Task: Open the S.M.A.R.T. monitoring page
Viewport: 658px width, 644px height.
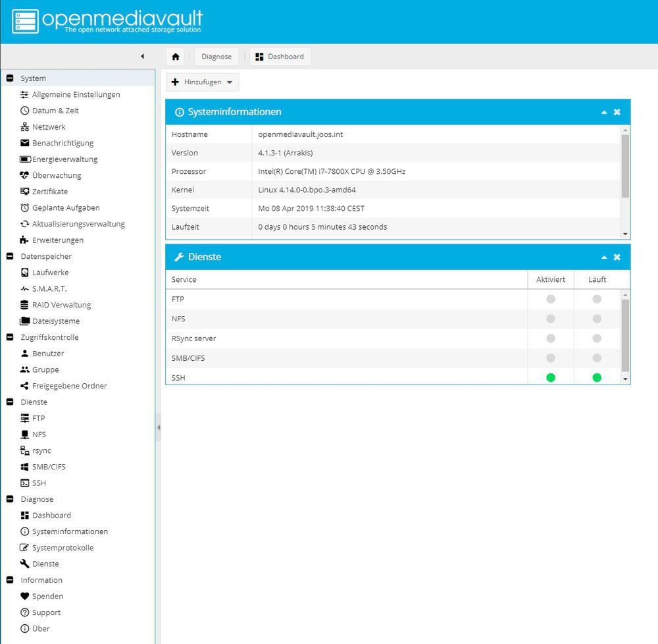Action: (x=49, y=289)
